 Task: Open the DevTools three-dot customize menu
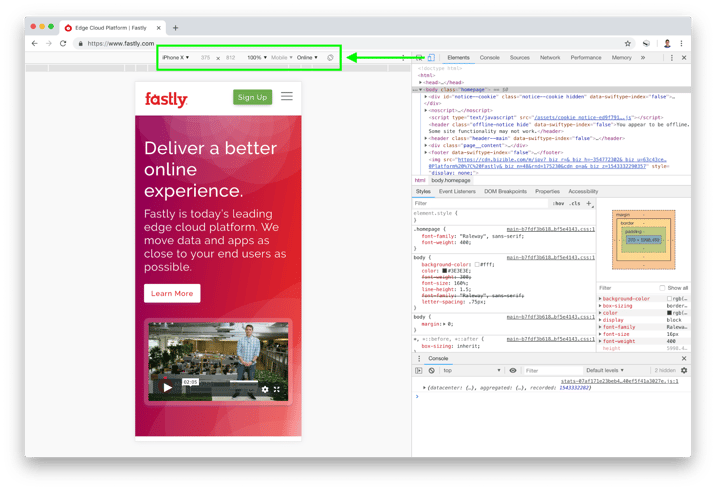671,58
